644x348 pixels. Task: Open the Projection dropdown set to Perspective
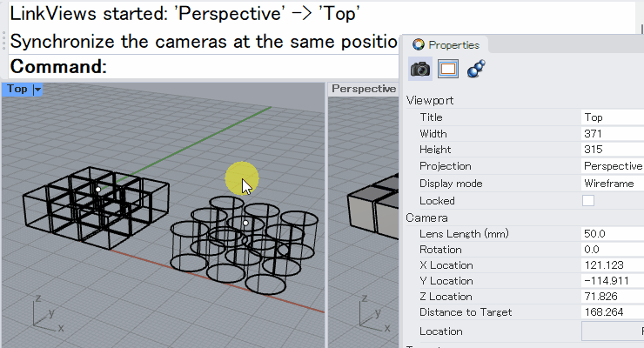(x=613, y=166)
